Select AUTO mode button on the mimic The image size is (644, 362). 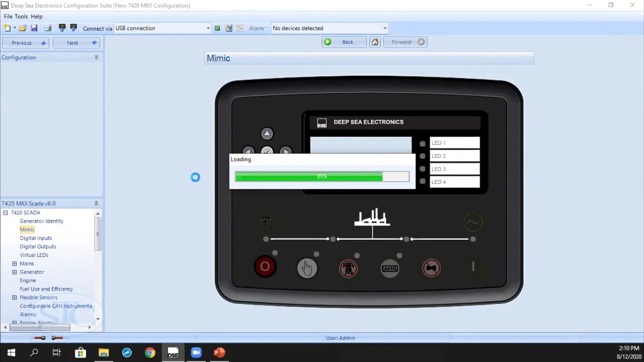click(x=390, y=268)
